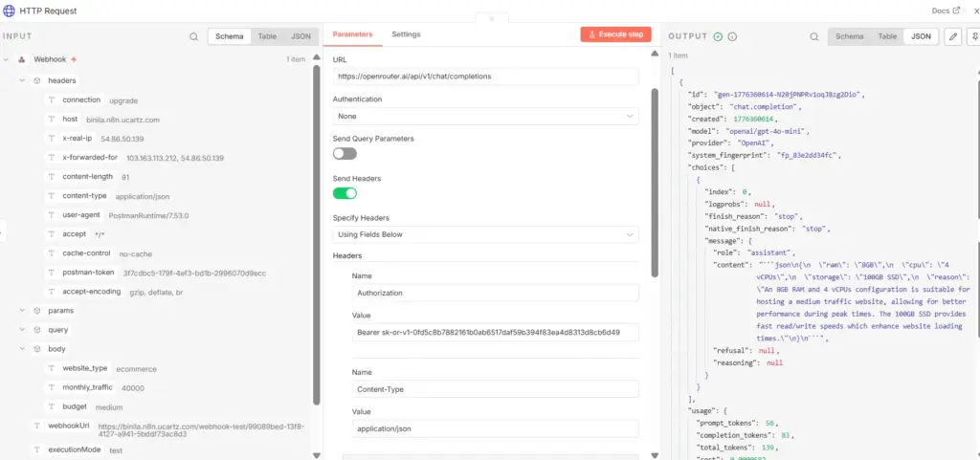Click the Parameters panel scrollbar
Viewport: 980px width, 460px height.
[x=655, y=181]
